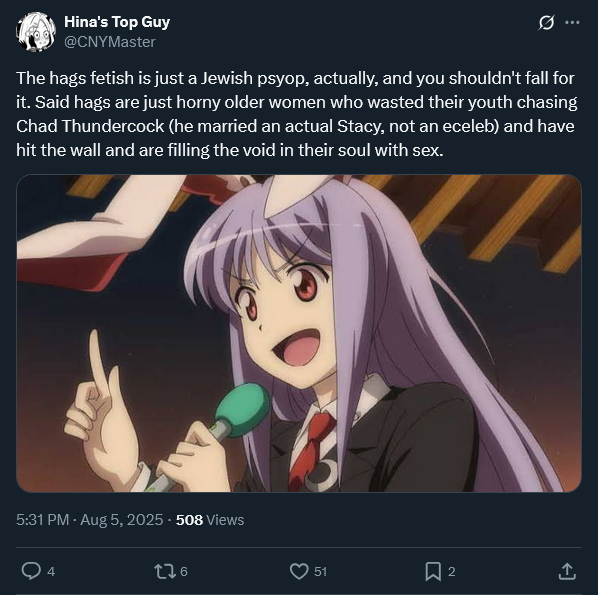Bookmark the post with bookmark icon
The height and width of the screenshot is (595, 598).
tap(433, 571)
